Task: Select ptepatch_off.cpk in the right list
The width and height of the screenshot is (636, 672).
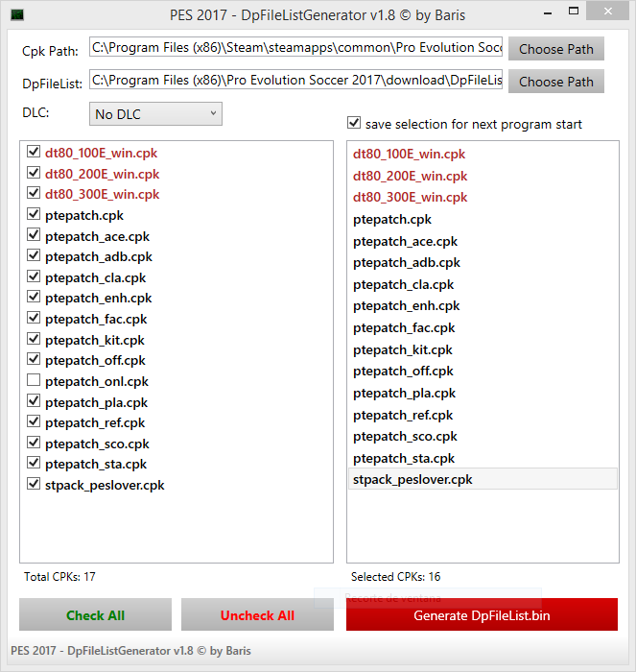Action: pos(483,371)
